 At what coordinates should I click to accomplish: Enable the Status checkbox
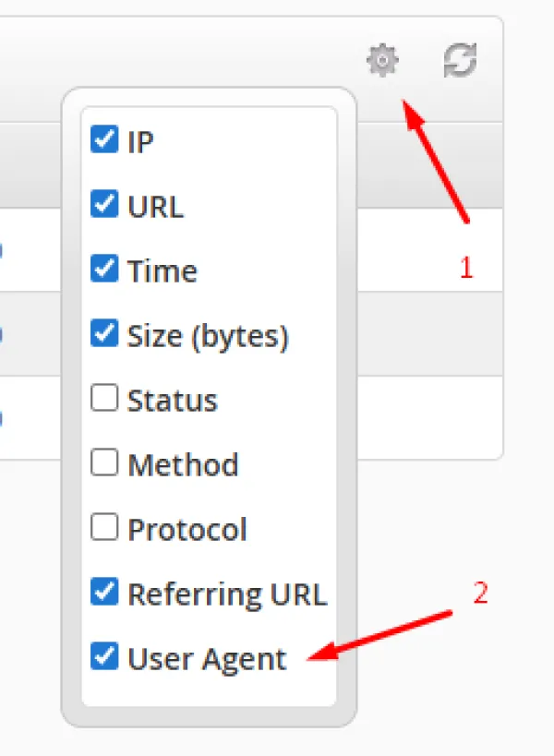(104, 399)
